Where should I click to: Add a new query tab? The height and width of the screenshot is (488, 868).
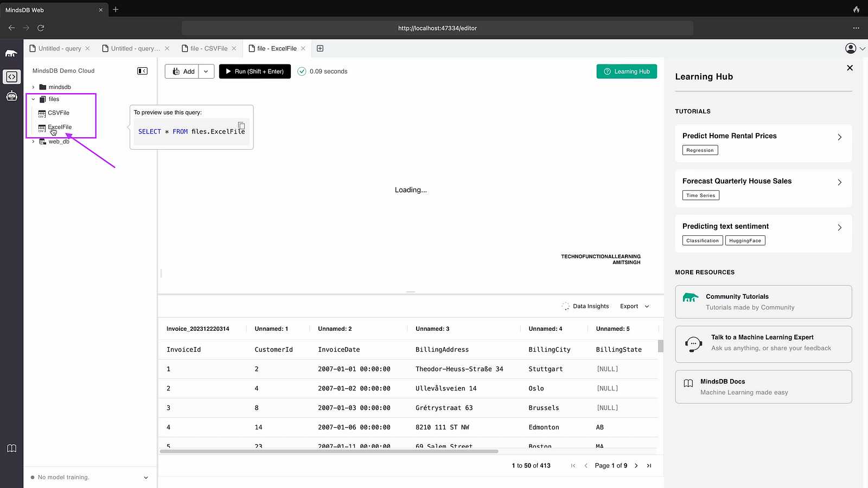click(x=320, y=48)
